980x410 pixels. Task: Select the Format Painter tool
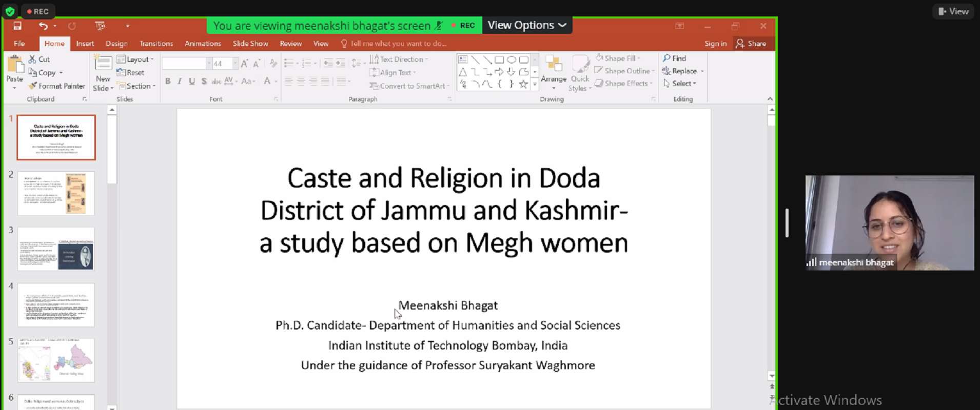click(57, 86)
